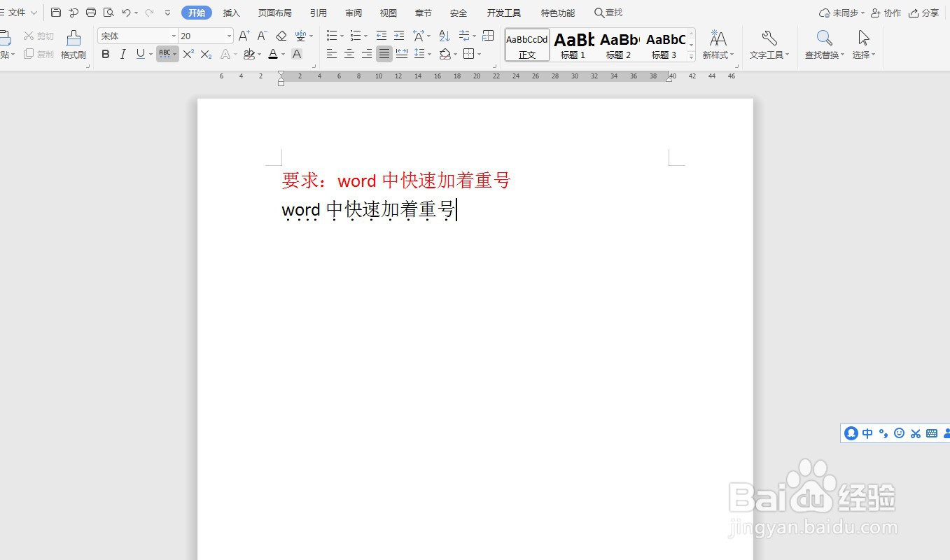Apply the paragraph shading fill bucket
The height and width of the screenshot is (560, 950).
(x=445, y=54)
